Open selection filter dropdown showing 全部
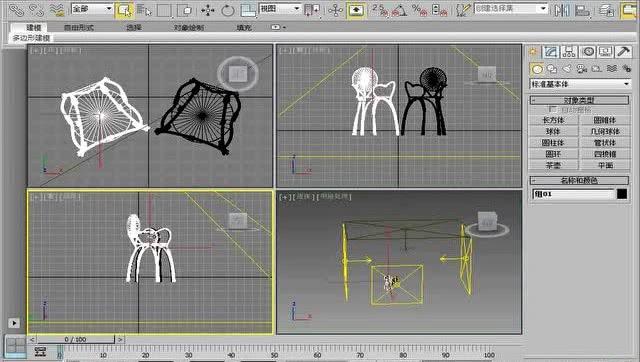This screenshot has width=640, height=362. (x=92, y=9)
